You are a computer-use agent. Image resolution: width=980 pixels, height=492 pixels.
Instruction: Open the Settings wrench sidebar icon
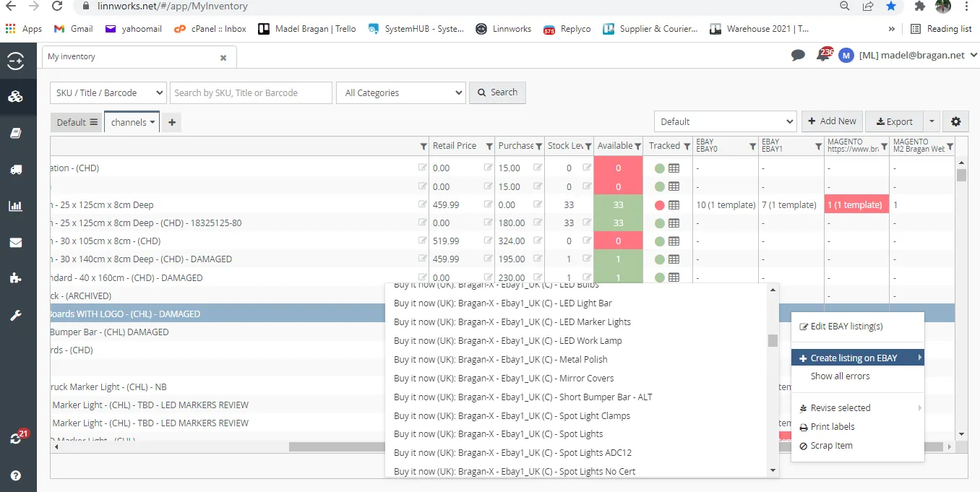15,315
